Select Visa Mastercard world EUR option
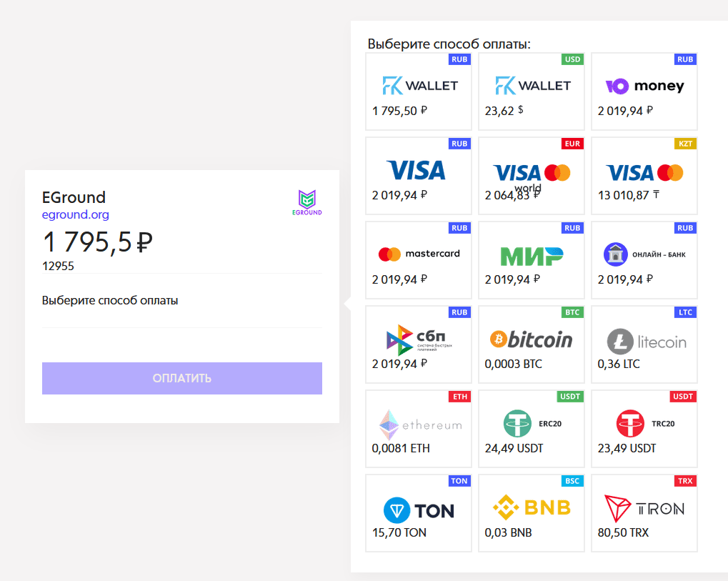The image size is (728, 581). coord(531,176)
